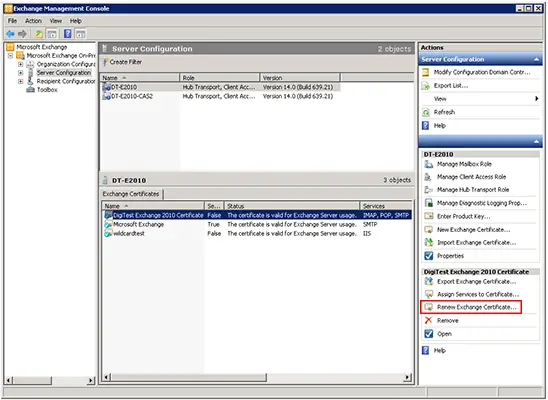Viewport: 548px width, 400px height.
Task: Open the File menu
Action: pos(12,21)
